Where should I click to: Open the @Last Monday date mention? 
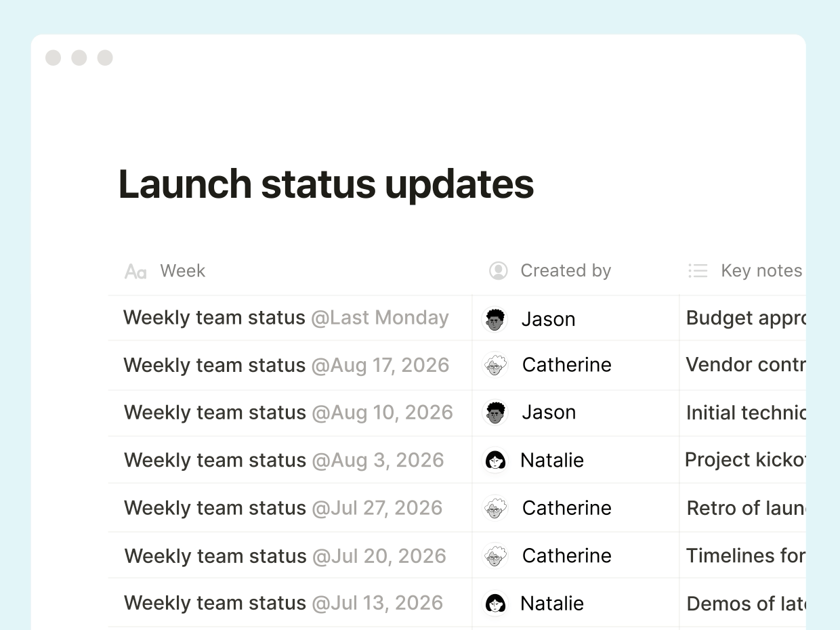click(381, 317)
